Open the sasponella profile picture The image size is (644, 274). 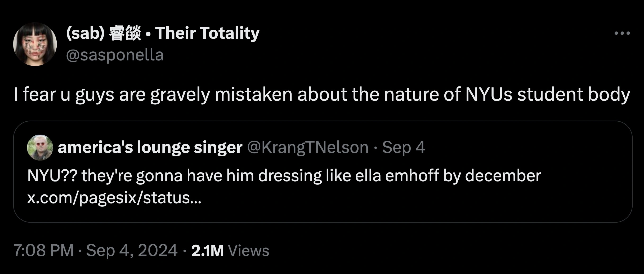(x=35, y=44)
